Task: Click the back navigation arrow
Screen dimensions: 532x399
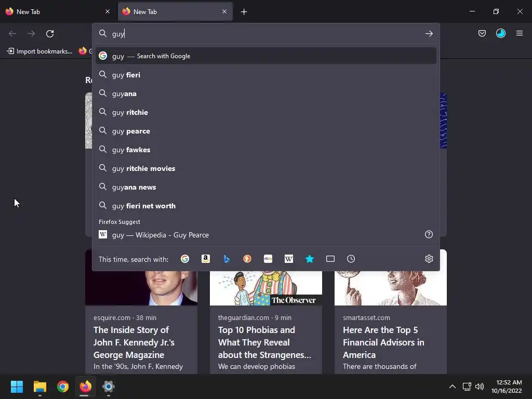Action: pyautogui.click(x=12, y=34)
